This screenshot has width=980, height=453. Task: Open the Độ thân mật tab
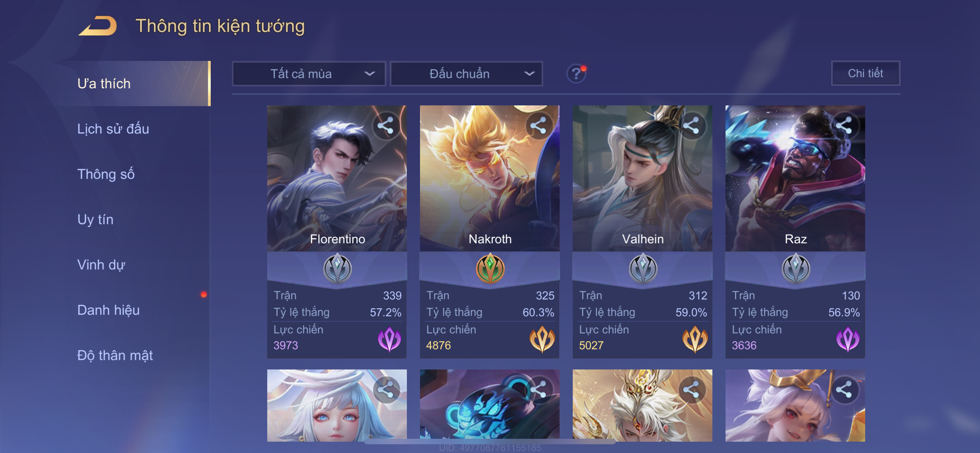tap(115, 355)
